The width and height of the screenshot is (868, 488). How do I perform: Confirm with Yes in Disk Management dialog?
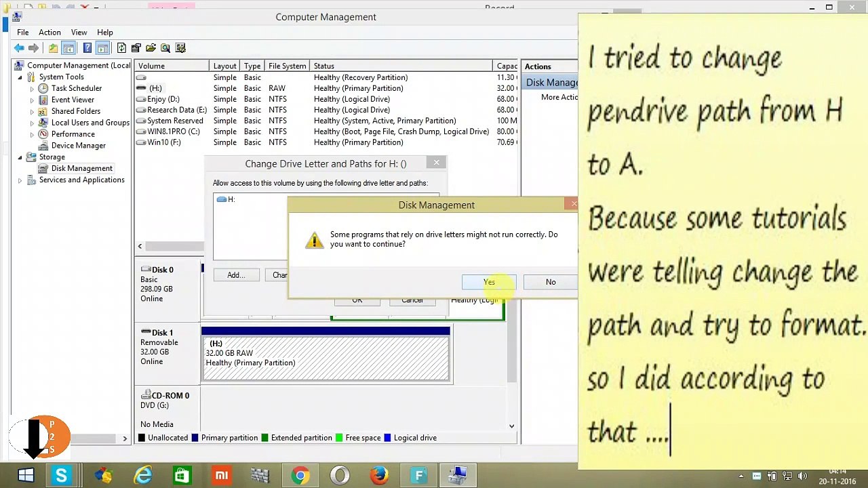489,282
